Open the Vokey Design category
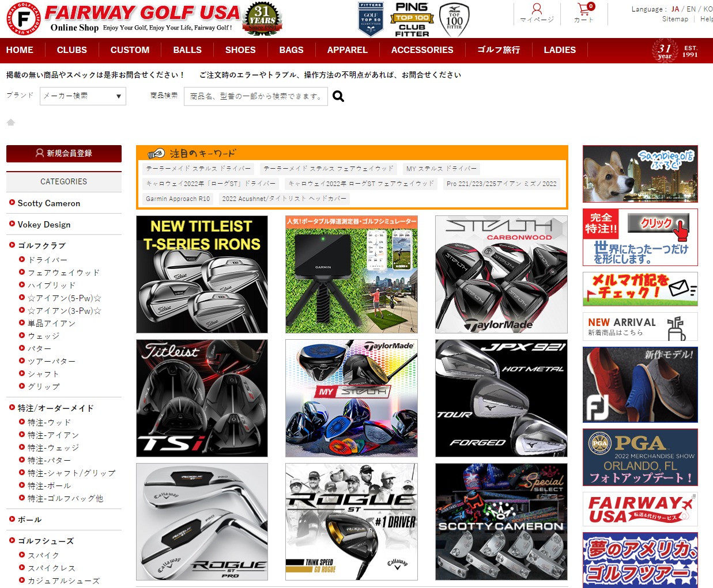Image resolution: width=713 pixels, height=588 pixels. click(44, 225)
